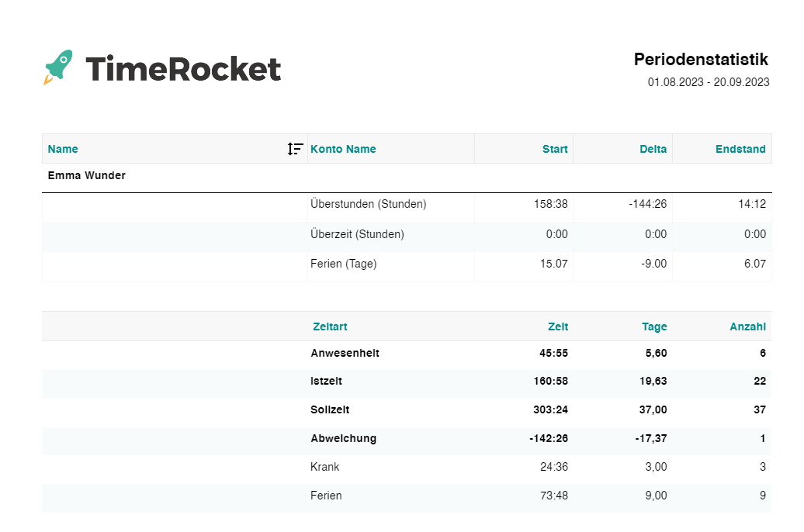Click the Delta column header
804x532 pixels.
tap(653, 149)
